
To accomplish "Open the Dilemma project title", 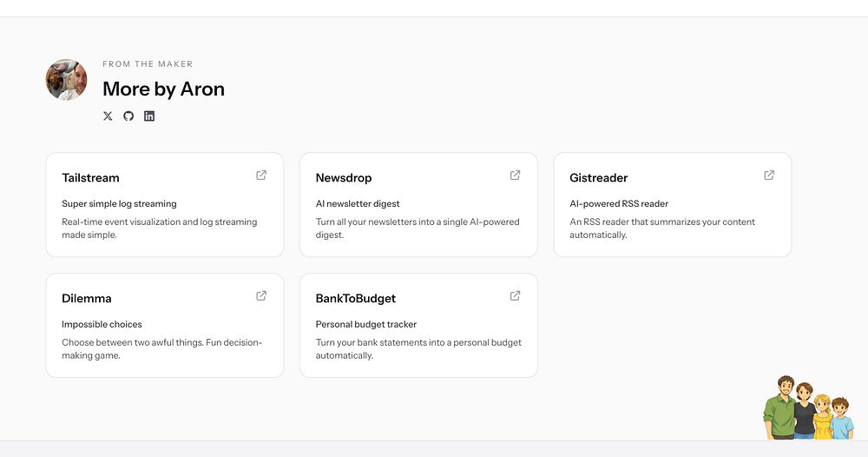I will click(87, 299).
